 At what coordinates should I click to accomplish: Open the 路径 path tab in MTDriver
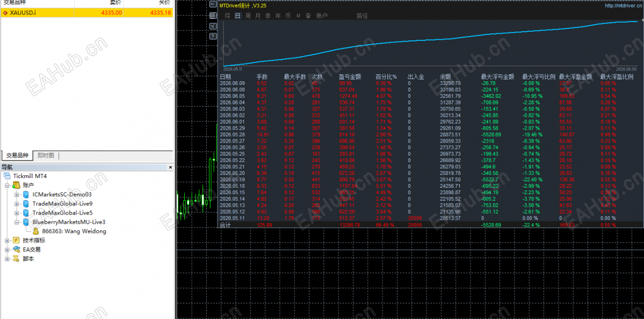point(362,16)
